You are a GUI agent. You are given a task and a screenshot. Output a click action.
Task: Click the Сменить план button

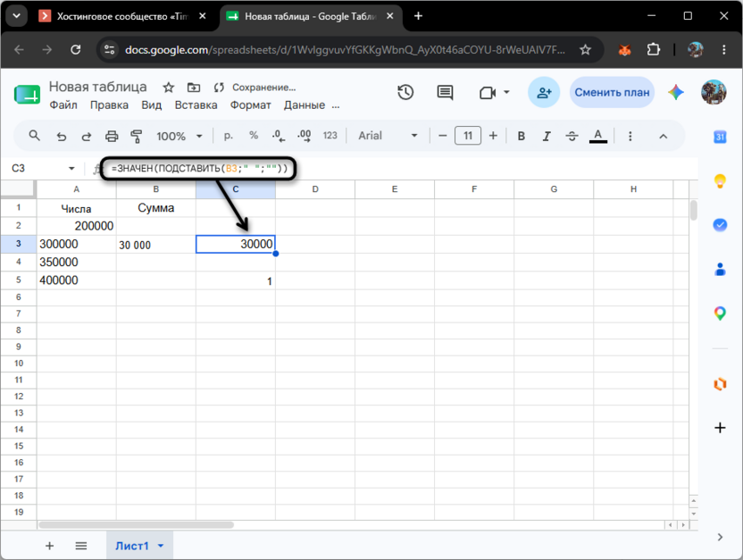(612, 92)
